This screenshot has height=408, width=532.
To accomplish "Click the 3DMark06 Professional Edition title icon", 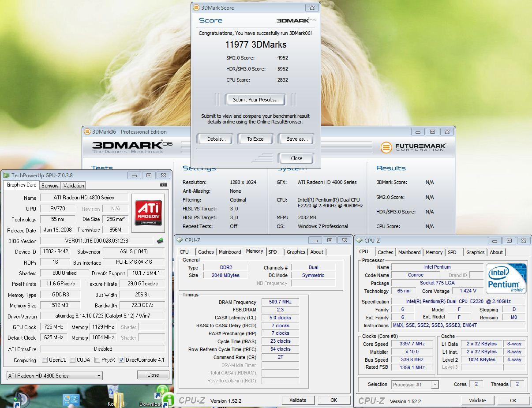I will pyautogui.click(x=87, y=131).
